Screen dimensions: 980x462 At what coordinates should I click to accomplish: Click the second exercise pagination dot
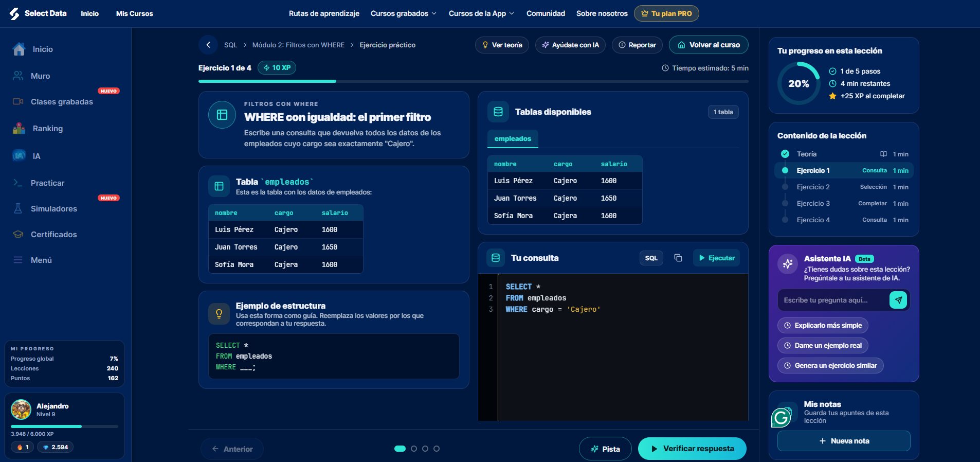pyautogui.click(x=414, y=449)
